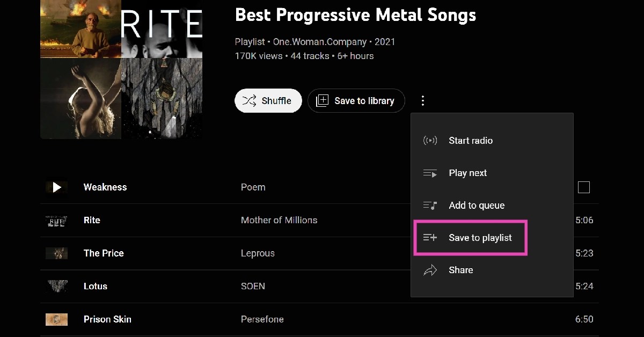
Task: Select the song Lotus
Action: pyautogui.click(x=96, y=286)
